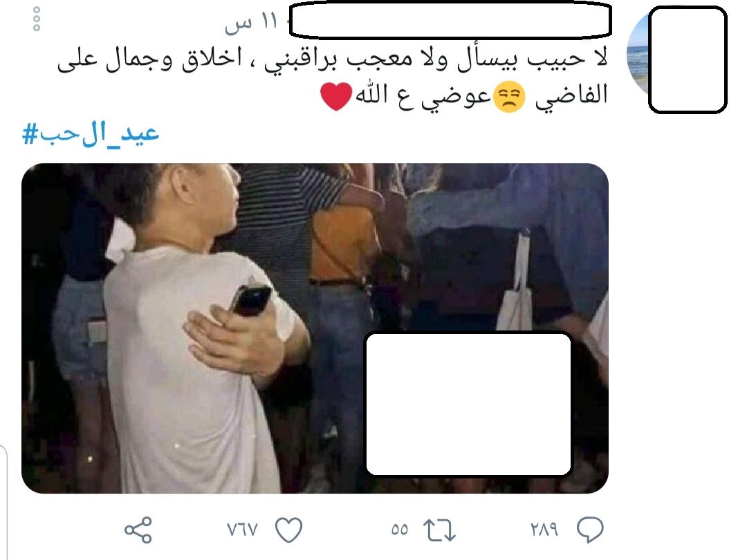The height and width of the screenshot is (560, 747).
Task: Share the tweet using the share icon
Action: [138, 530]
